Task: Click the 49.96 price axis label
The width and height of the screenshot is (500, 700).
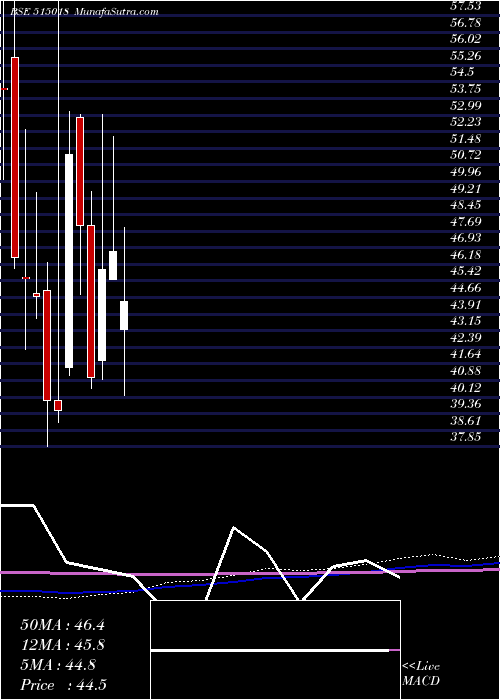Action: click(466, 172)
